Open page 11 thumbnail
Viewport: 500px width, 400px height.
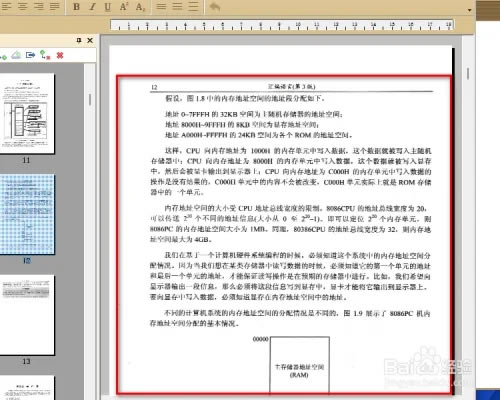(x=27, y=114)
